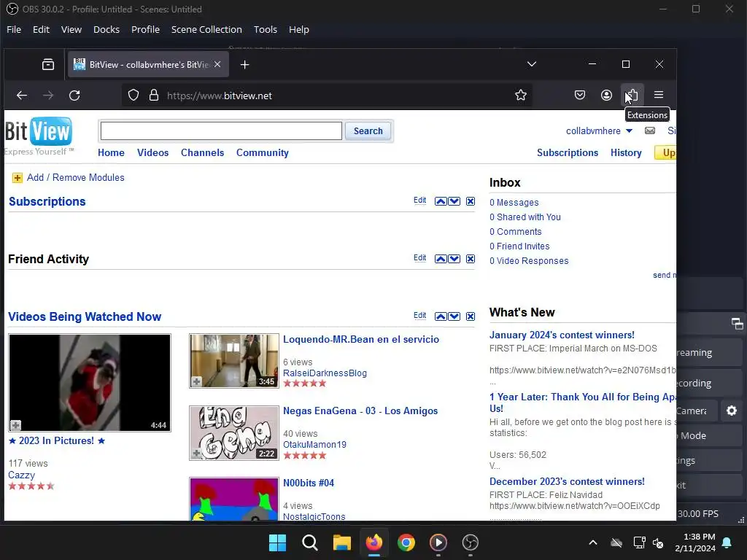Open the Community link

(x=262, y=153)
